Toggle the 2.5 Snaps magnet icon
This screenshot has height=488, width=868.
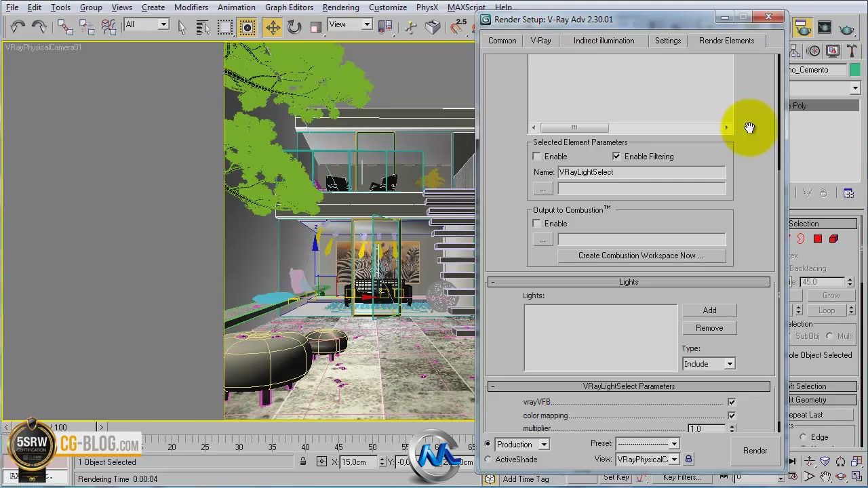tap(459, 27)
